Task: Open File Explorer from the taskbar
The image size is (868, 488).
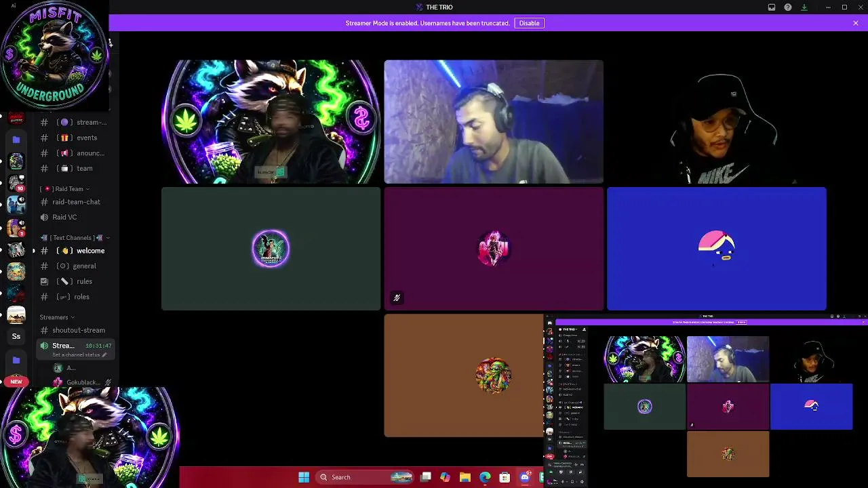Action: pyautogui.click(x=465, y=477)
